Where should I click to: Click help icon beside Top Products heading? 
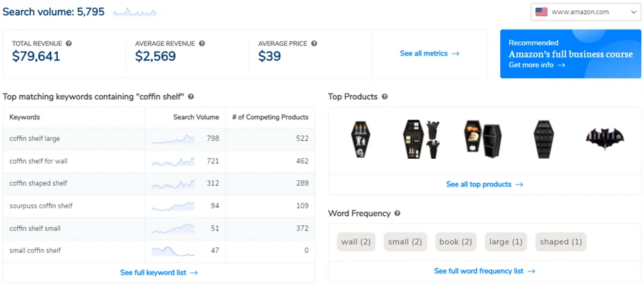click(x=385, y=97)
